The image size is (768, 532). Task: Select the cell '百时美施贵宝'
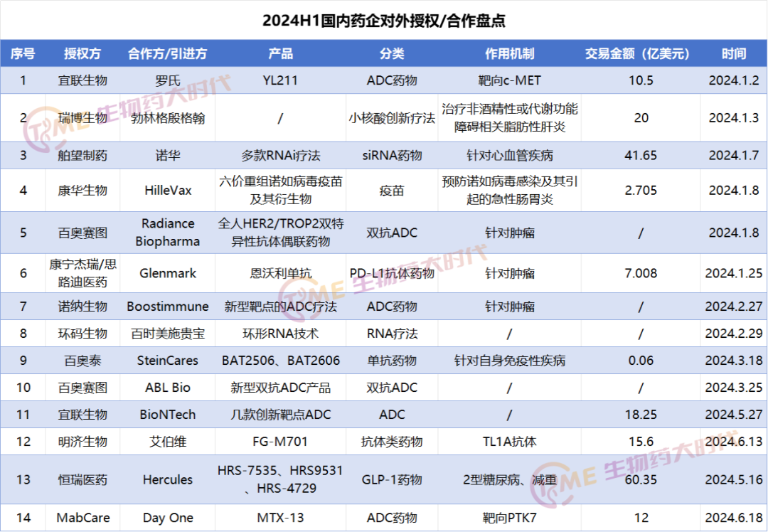[168, 334]
